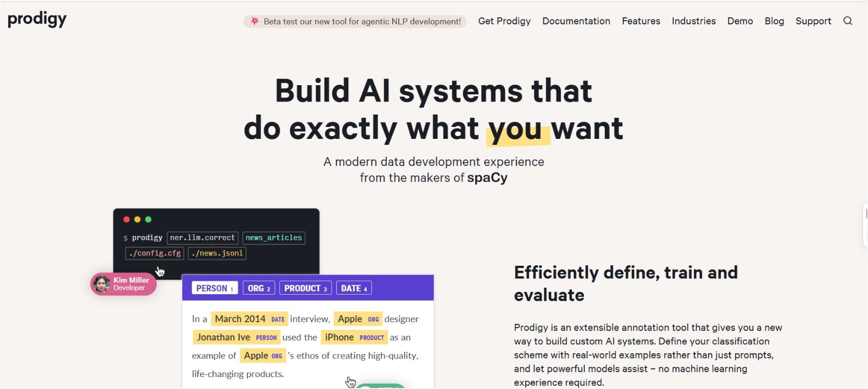The width and height of the screenshot is (868, 389).
Task: Click the news_articles argument in terminal
Action: (x=273, y=238)
